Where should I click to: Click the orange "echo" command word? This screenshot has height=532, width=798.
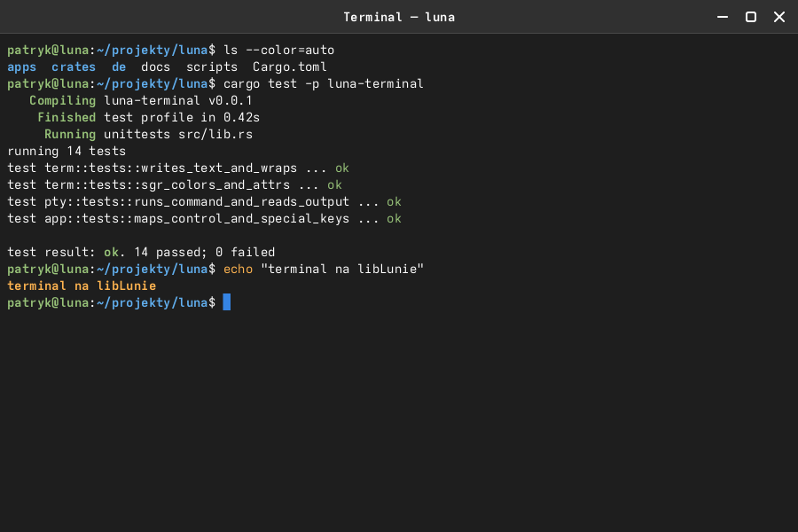tap(239, 269)
